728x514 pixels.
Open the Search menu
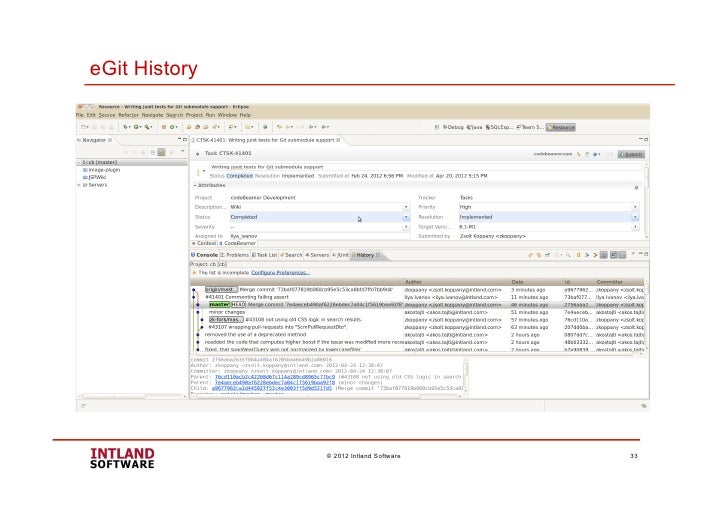coord(175,115)
